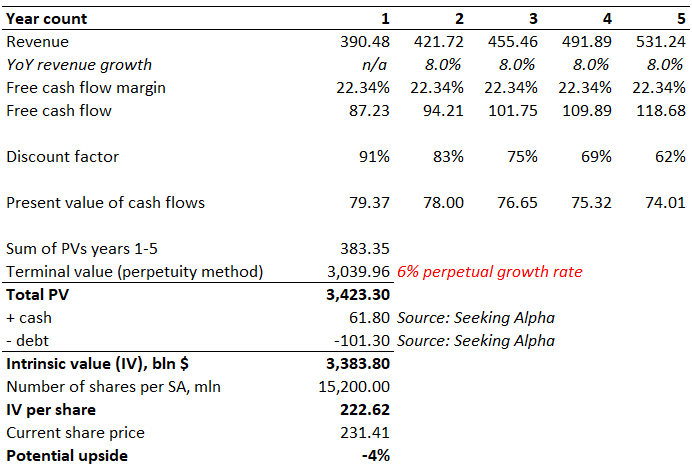Select the Year count header cell
Image resolution: width=692 pixels, height=467 pixels.
coord(47,18)
